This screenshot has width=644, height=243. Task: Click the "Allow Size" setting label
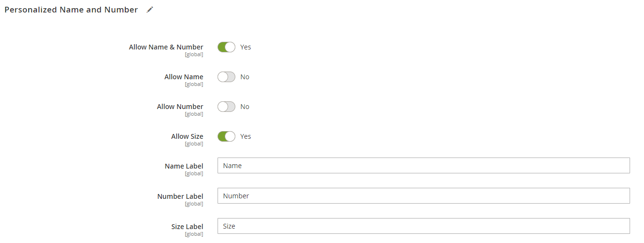(187, 136)
